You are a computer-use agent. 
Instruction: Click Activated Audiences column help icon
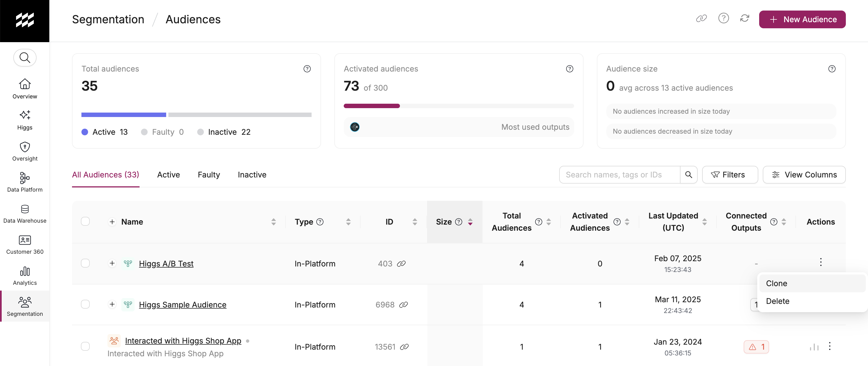(x=617, y=222)
